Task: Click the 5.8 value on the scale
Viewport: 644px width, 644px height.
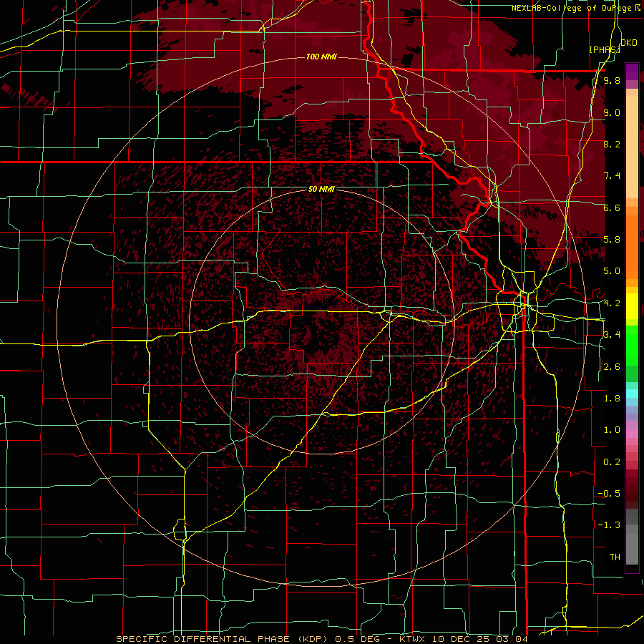Action: tap(612, 240)
